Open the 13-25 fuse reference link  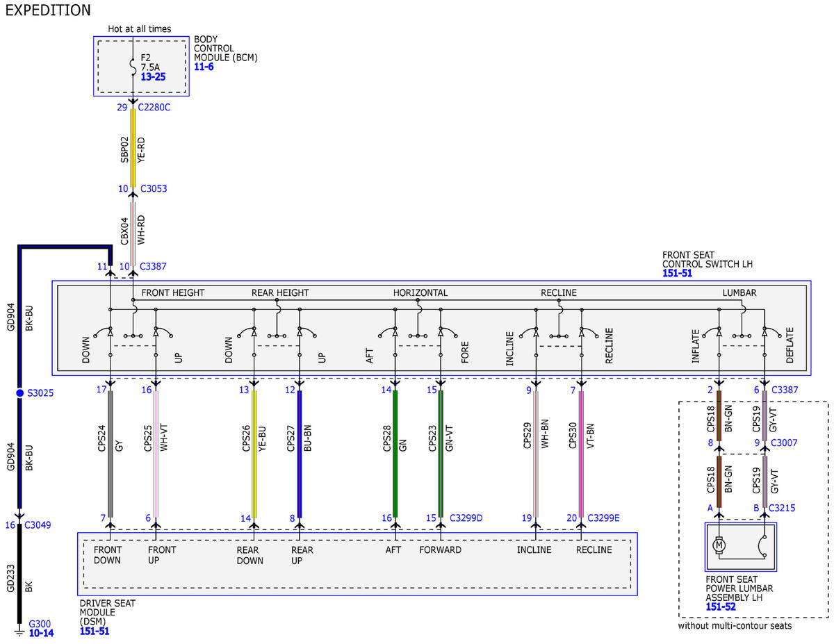click(x=153, y=77)
